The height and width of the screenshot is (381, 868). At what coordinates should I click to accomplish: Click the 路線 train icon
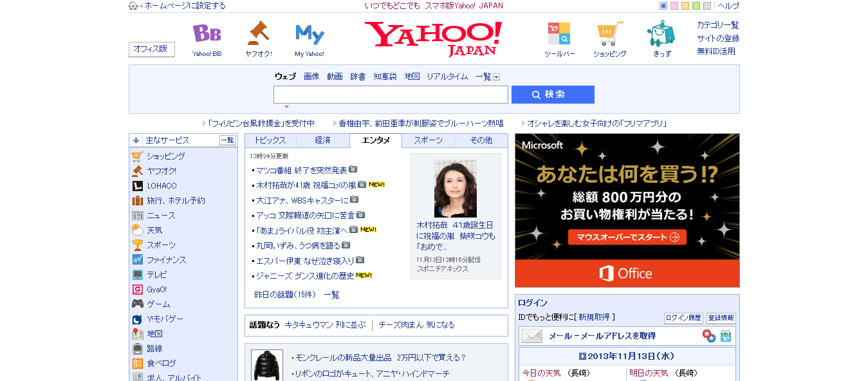137,349
